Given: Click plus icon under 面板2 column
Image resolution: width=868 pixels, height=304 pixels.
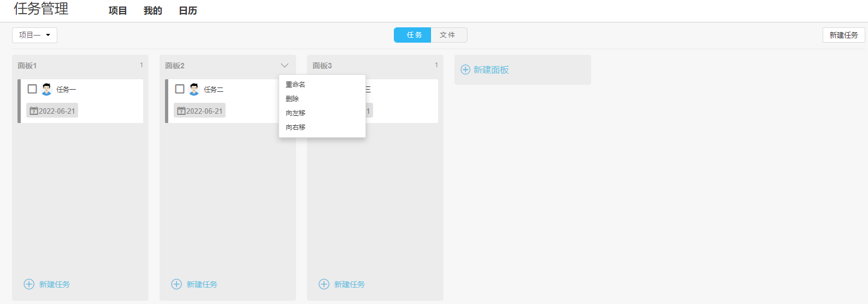Looking at the screenshot, I should 176,284.
